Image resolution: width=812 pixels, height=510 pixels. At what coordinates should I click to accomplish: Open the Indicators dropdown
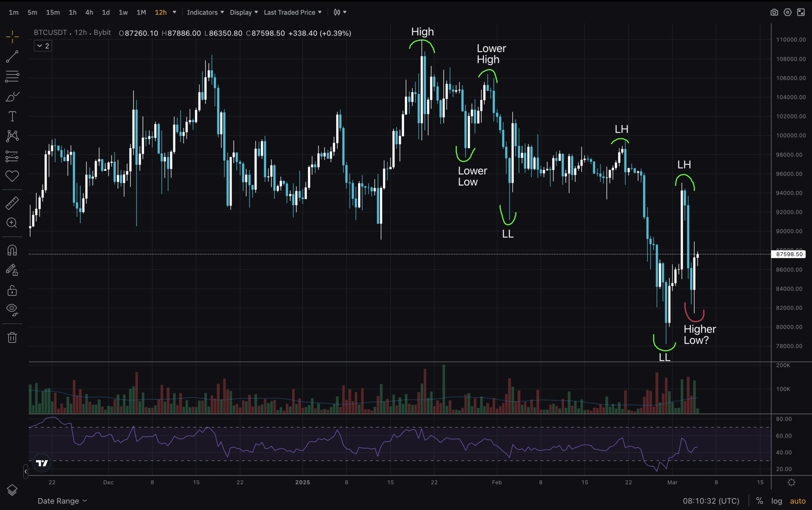(x=205, y=12)
